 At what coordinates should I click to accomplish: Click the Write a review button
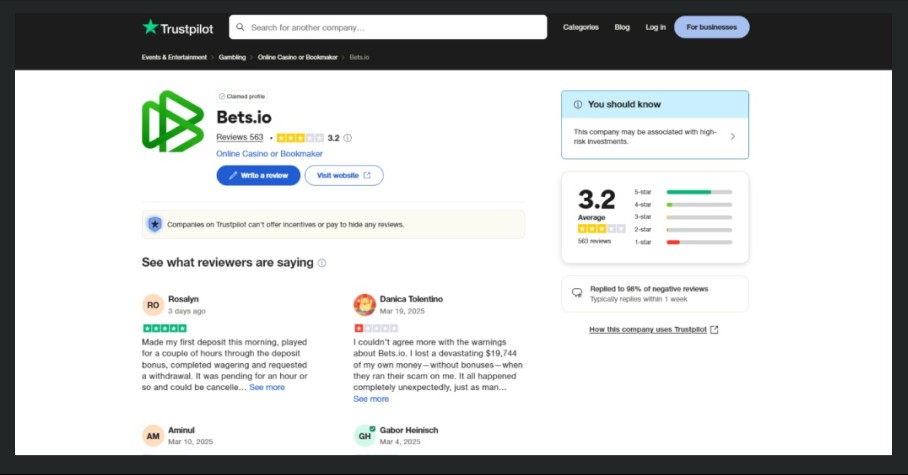(x=258, y=176)
